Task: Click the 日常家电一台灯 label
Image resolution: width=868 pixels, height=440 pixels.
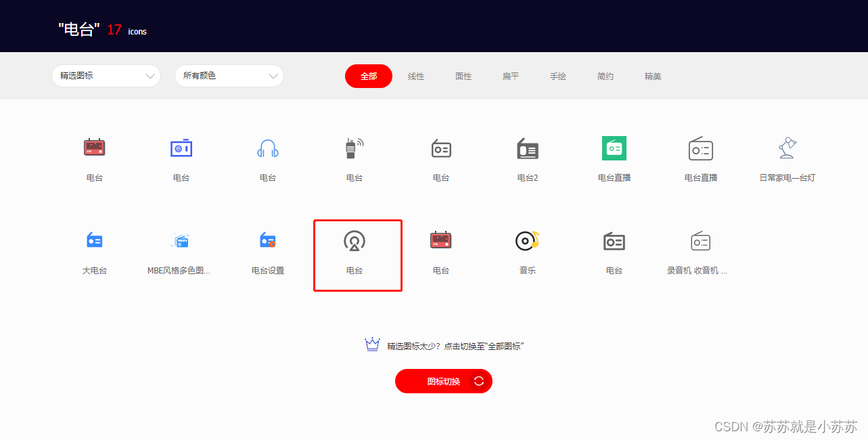Action: (787, 178)
